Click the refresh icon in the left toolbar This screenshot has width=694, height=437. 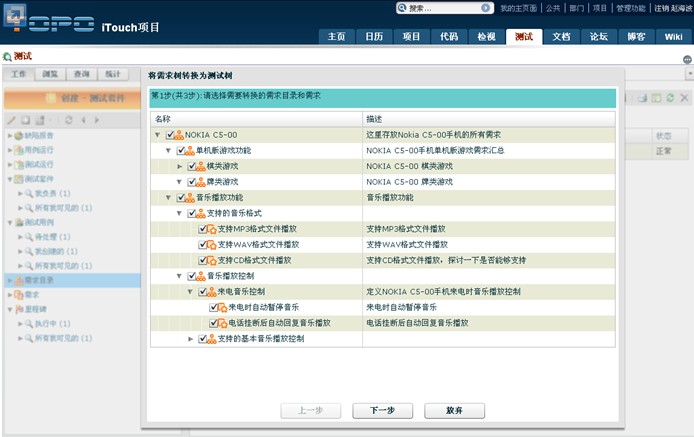click(x=69, y=120)
